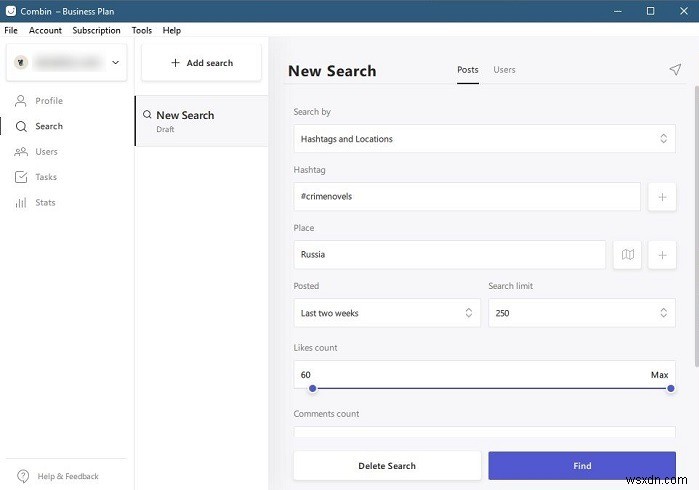The image size is (699, 490).
Task: Adjust the Search limit 250 stepper
Action: point(664,313)
